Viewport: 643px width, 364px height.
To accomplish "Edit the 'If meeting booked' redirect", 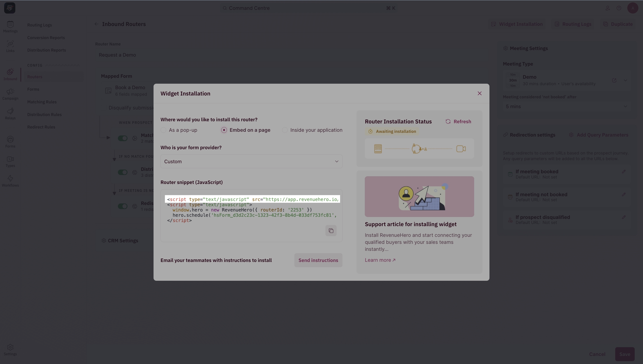I will click(x=624, y=172).
